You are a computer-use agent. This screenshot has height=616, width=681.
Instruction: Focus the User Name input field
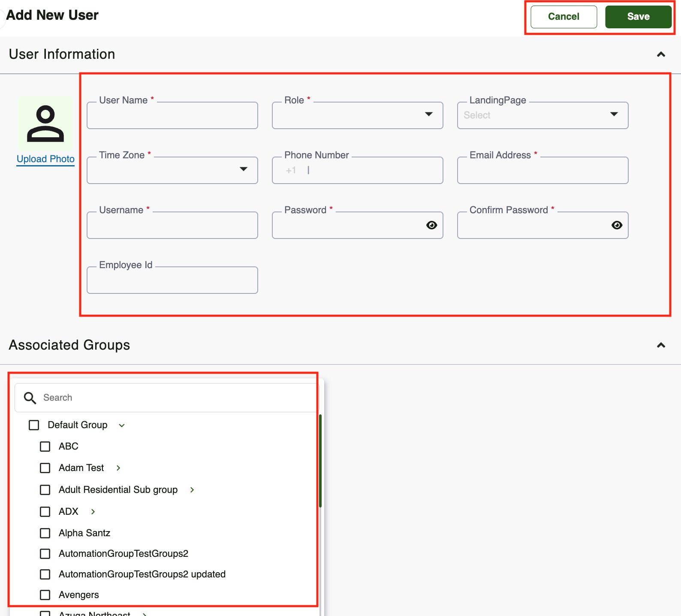point(172,115)
